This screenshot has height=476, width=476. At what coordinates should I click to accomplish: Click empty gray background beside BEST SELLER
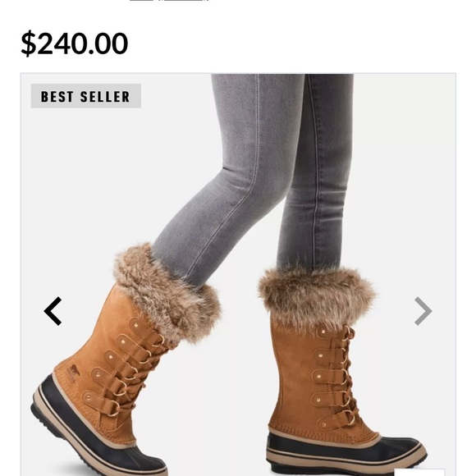(x=176, y=96)
